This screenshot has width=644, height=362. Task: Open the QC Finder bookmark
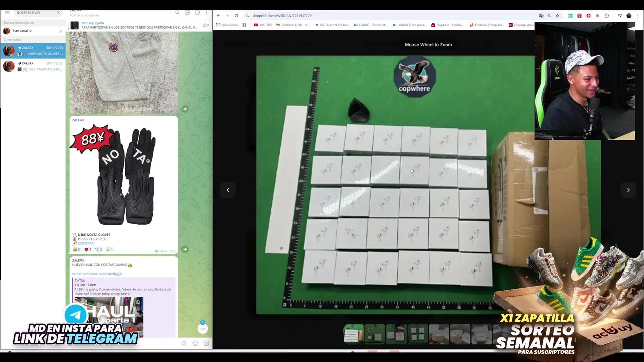pos(332,25)
